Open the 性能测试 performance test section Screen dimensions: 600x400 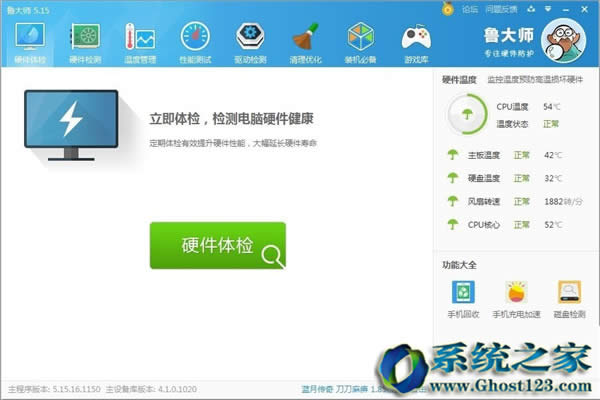tap(195, 43)
